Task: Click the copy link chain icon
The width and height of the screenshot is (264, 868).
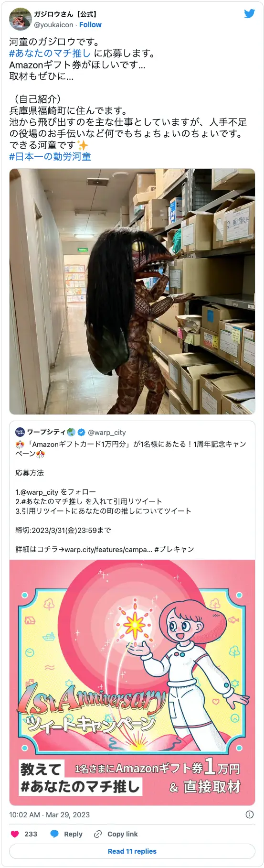Action: pyautogui.click(x=98, y=834)
